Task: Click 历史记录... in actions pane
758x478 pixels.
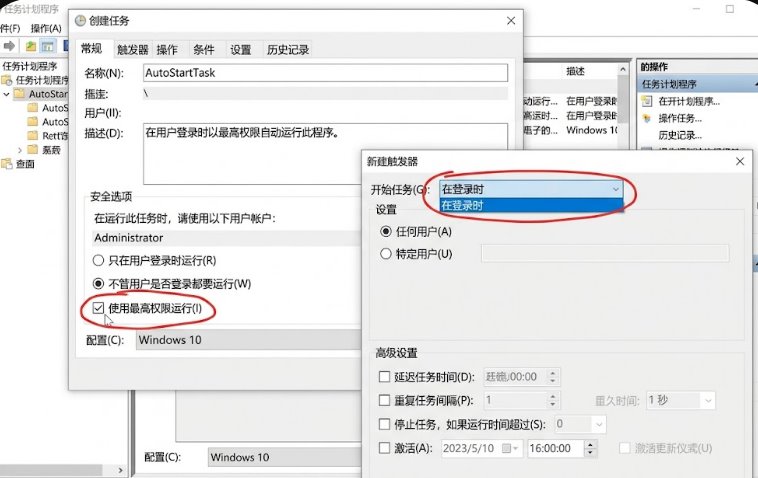Action: pyautogui.click(x=680, y=135)
